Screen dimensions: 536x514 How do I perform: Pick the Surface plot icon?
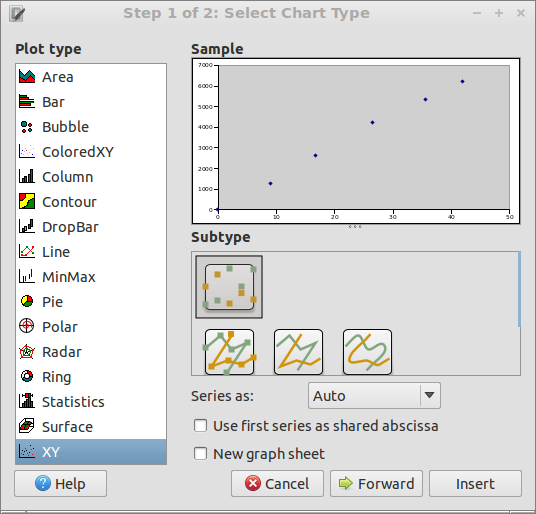pyautogui.click(x=27, y=426)
